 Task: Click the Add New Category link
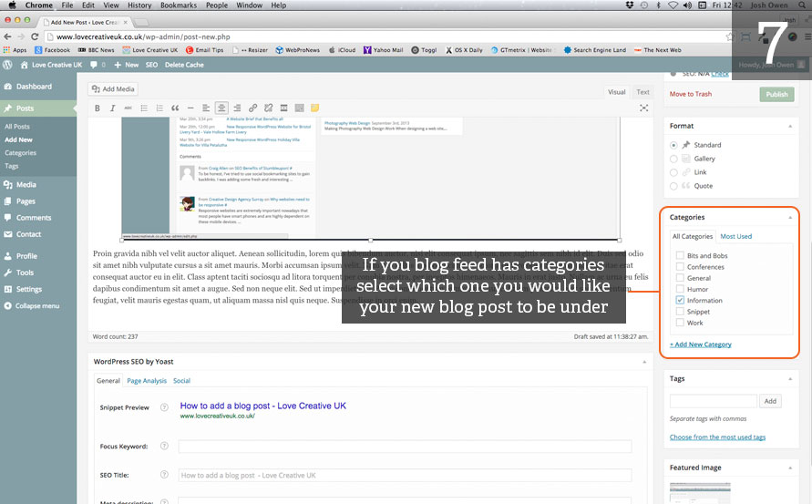[701, 345]
